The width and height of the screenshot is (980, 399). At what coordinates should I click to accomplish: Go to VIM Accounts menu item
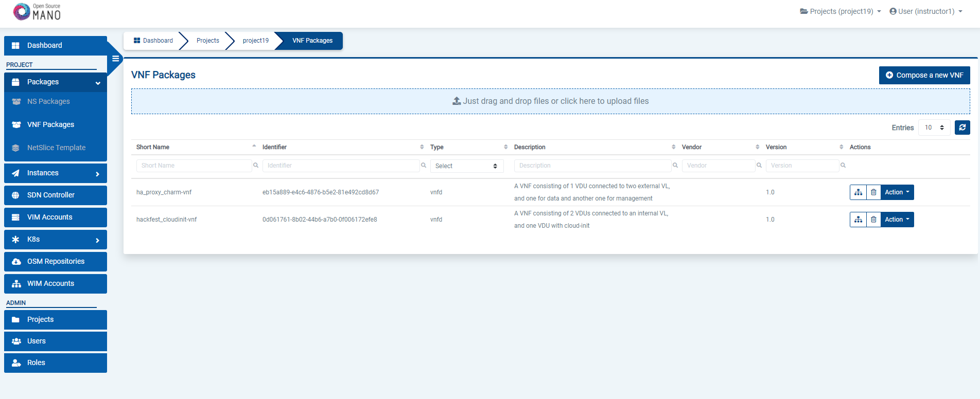49,217
